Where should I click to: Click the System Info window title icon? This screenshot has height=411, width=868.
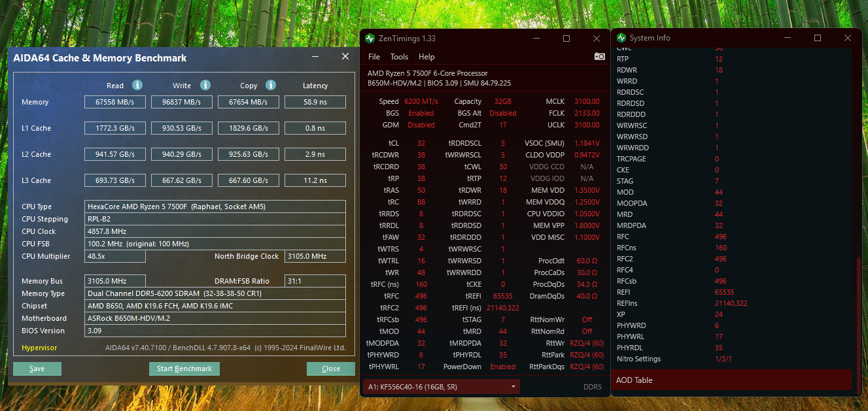point(621,38)
